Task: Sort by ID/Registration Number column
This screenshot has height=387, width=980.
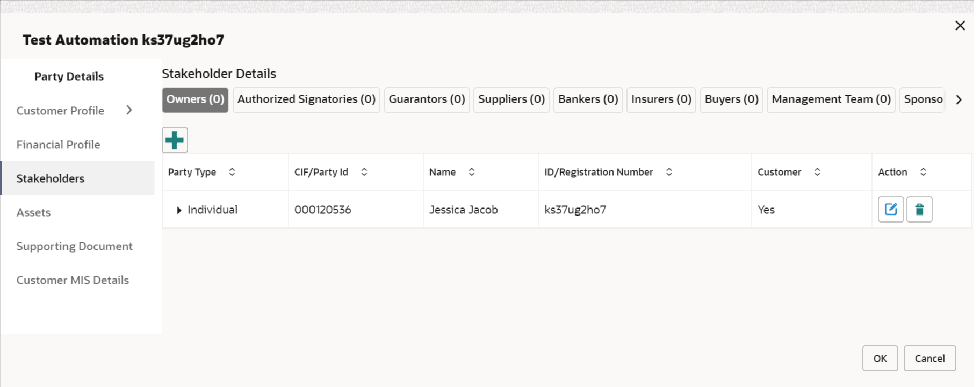Action: [669, 172]
